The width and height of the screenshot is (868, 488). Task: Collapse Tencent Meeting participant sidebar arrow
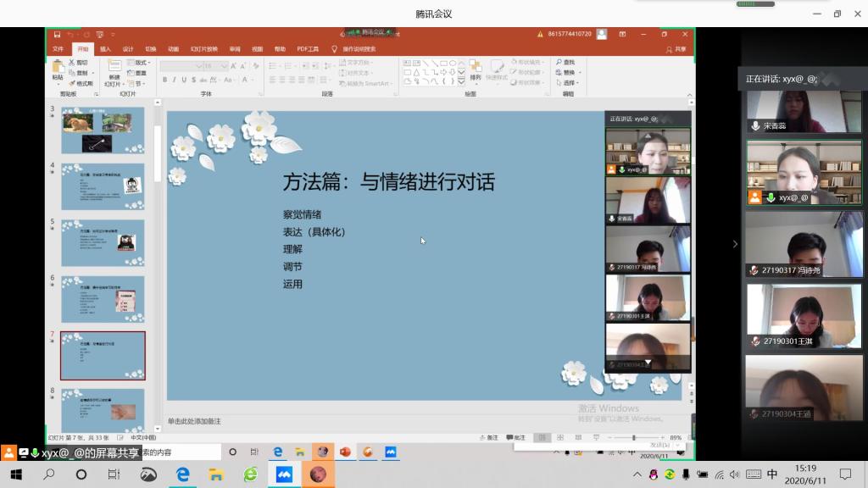[735, 244]
